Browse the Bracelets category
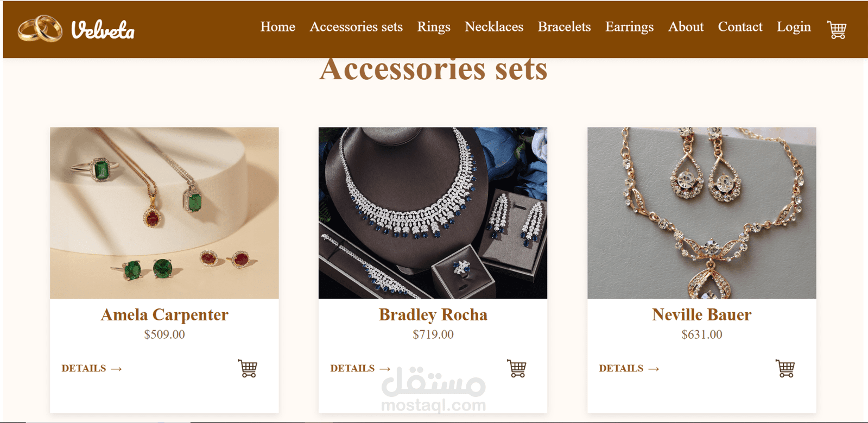Viewport: 868px width, 423px height. coord(564,27)
